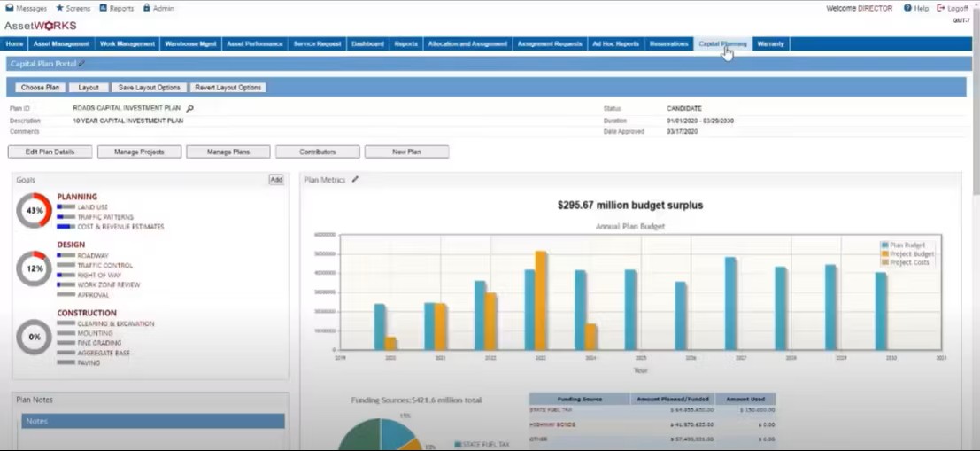Click Choose Plan button
The height and width of the screenshot is (451, 980).
40,88
